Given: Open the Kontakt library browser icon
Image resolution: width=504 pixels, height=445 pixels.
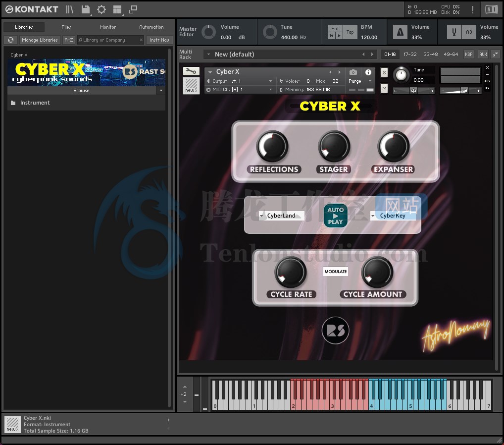Looking at the screenshot, I should click(x=69, y=9).
